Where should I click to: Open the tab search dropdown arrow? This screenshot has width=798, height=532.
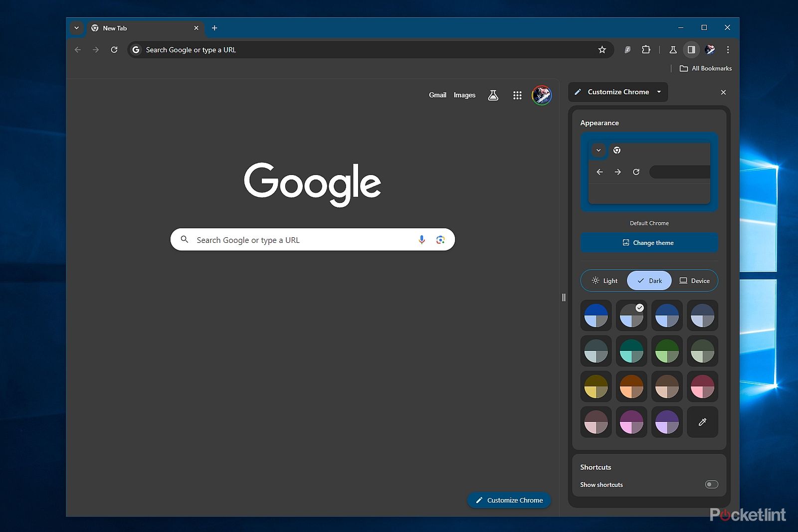(76, 28)
